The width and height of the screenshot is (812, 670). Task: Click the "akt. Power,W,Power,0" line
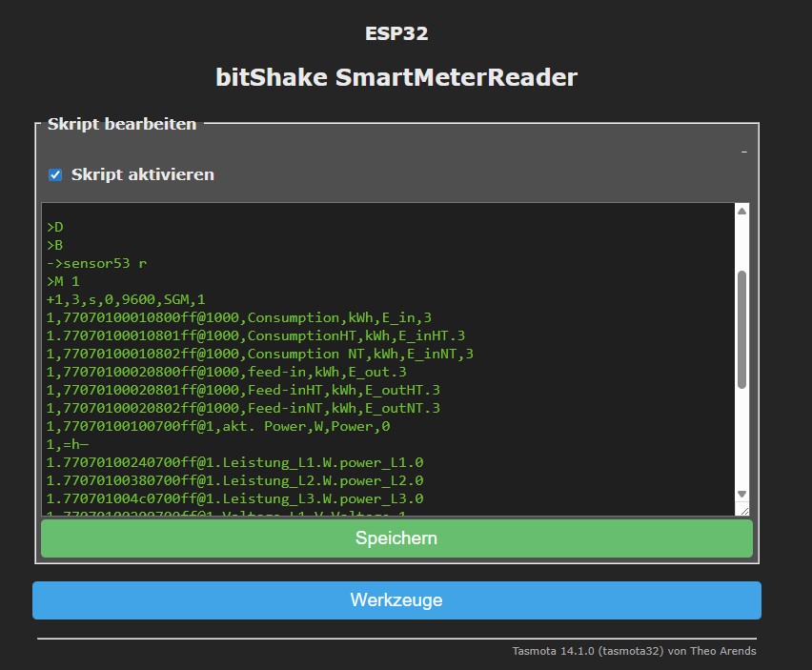click(x=218, y=427)
